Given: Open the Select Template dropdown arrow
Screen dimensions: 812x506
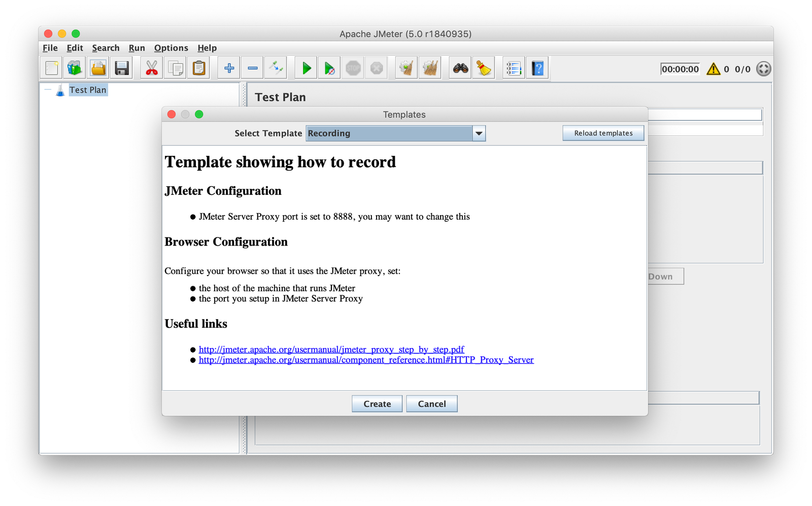Looking at the screenshot, I should click(x=479, y=133).
